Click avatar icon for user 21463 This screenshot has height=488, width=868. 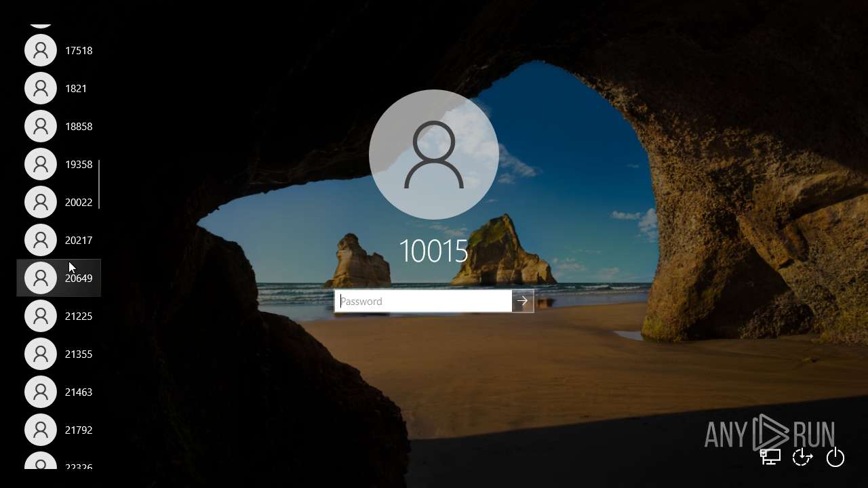(x=41, y=392)
